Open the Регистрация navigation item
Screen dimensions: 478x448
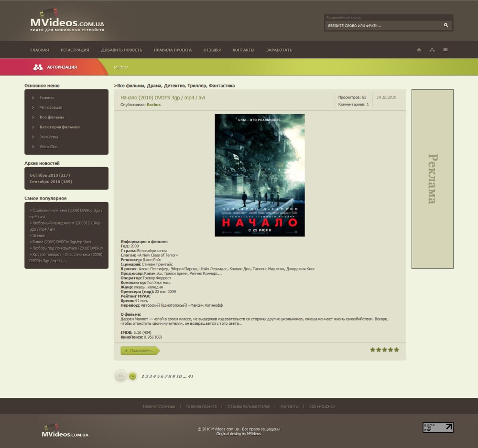click(x=75, y=50)
